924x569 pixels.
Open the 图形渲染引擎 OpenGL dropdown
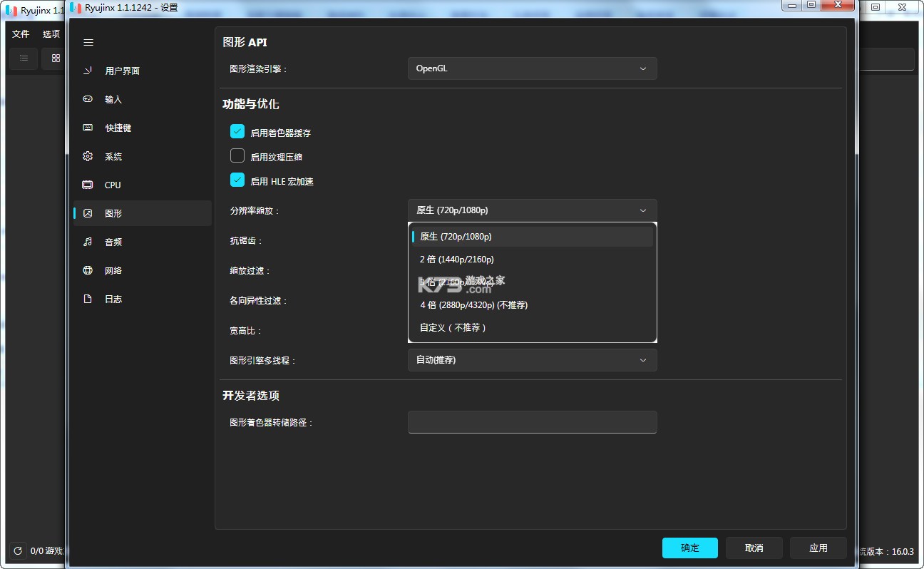pyautogui.click(x=533, y=68)
